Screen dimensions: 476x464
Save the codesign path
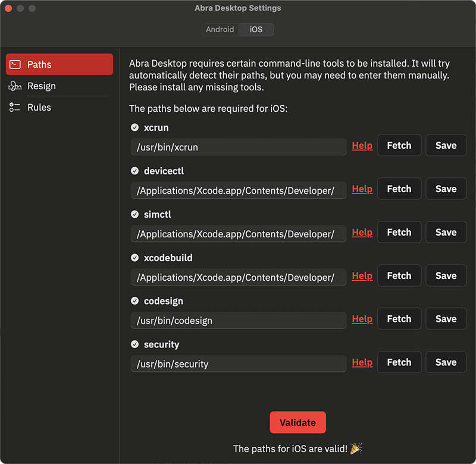pos(446,319)
